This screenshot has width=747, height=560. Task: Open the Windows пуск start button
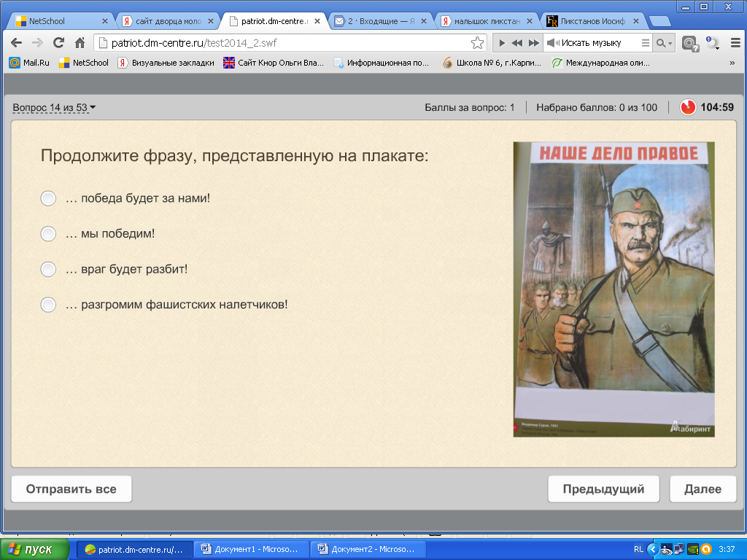coord(34,549)
